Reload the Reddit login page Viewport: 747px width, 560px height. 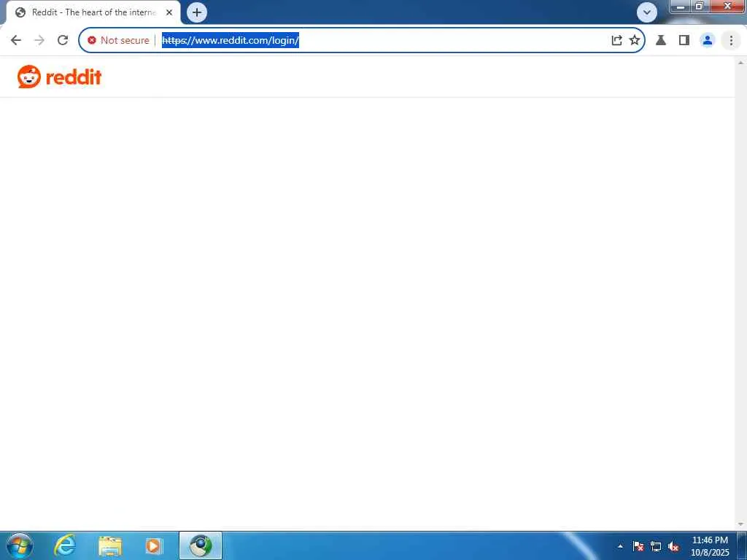coord(63,41)
